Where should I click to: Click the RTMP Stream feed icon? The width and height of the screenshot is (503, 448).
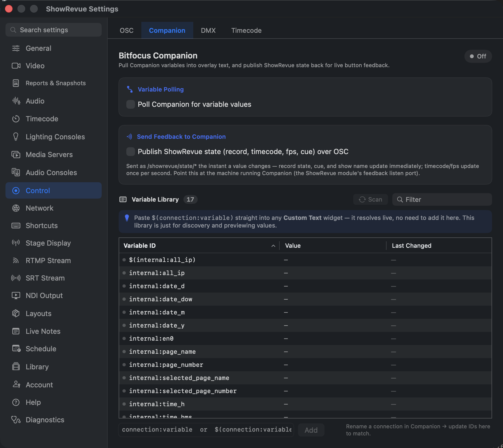click(16, 261)
